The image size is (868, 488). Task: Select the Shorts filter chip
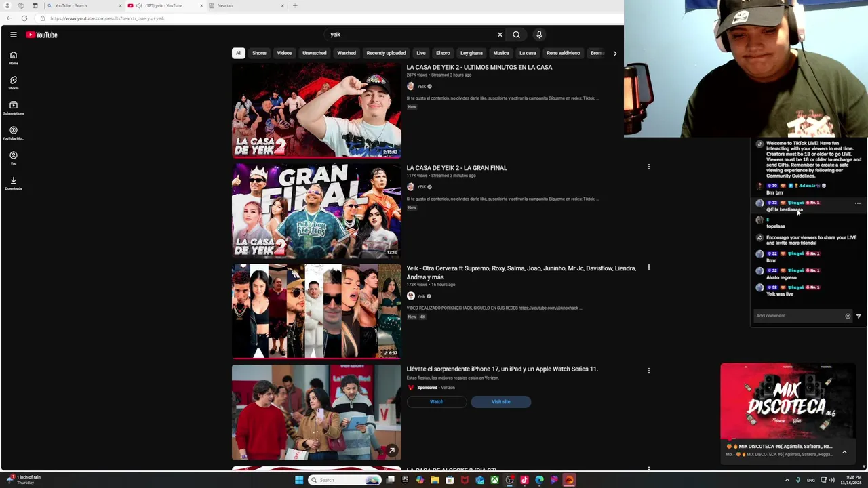pos(259,53)
